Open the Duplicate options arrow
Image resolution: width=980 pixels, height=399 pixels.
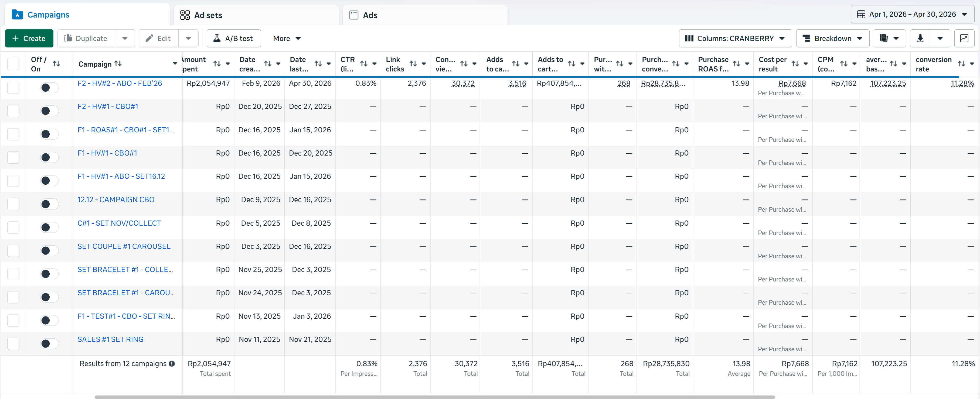[x=125, y=38]
